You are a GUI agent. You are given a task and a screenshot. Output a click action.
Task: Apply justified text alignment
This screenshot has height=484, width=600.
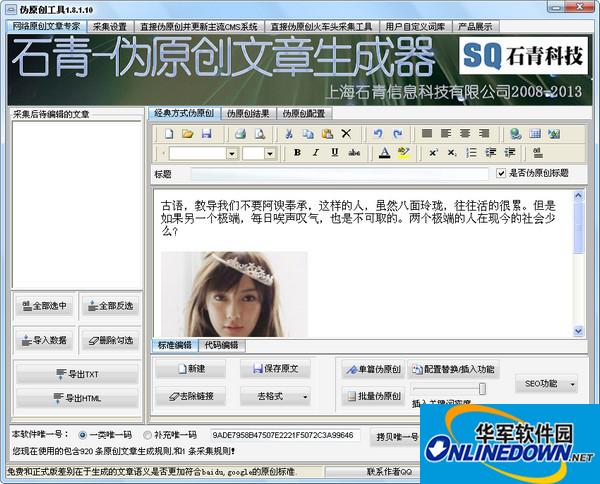tap(427, 133)
